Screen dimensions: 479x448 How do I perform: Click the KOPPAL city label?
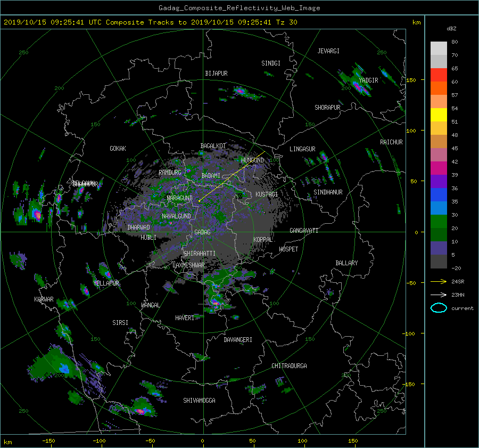(263, 239)
